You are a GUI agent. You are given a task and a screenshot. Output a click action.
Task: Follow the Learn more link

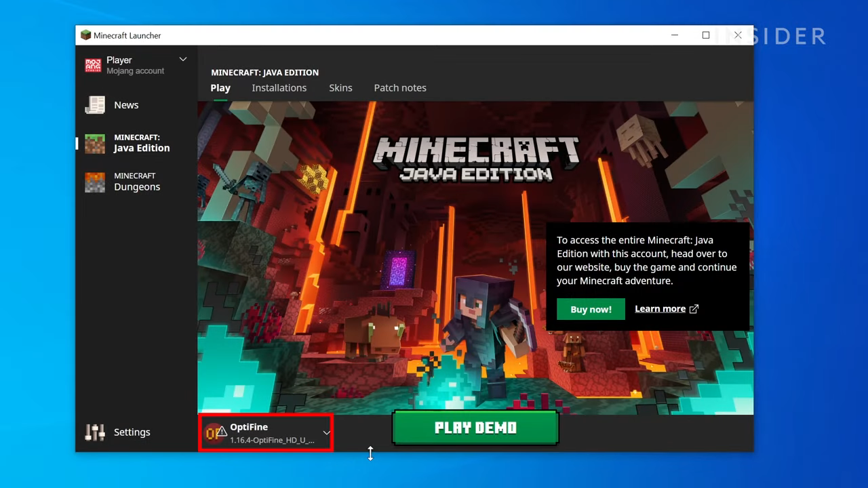click(x=660, y=308)
